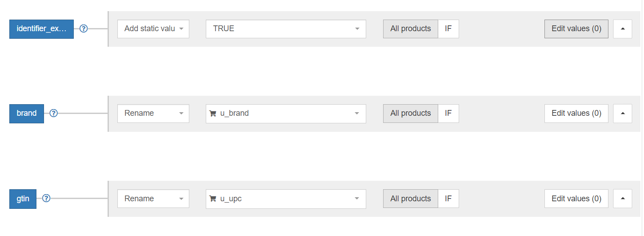Open the TRUE value dropdown

(x=285, y=28)
